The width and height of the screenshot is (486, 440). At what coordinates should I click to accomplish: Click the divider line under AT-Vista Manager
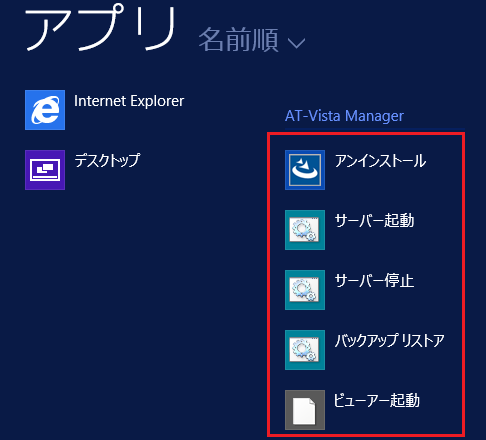pos(375,129)
